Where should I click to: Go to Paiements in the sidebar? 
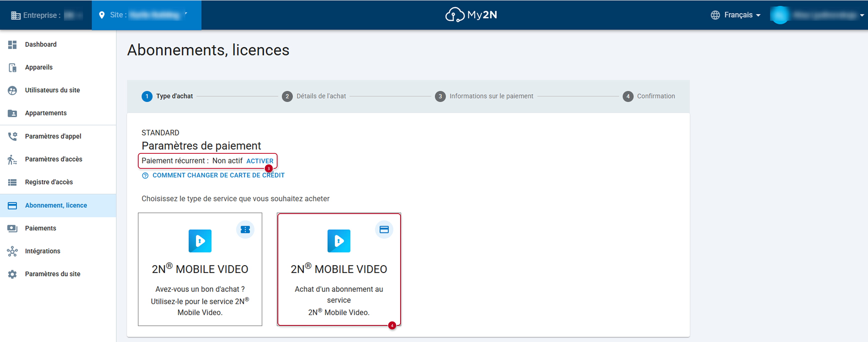click(x=58, y=228)
